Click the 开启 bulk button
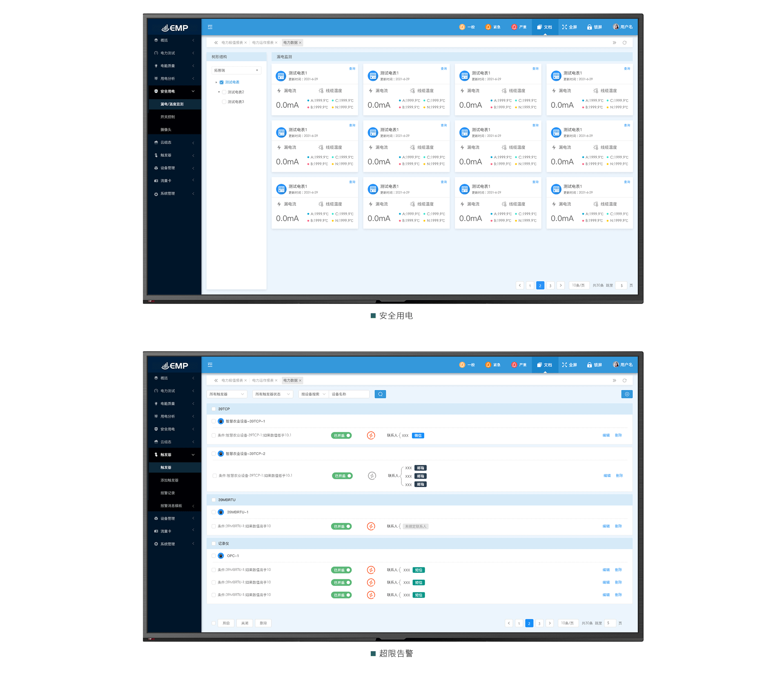Viewport: 784px width, 674px height. point(226,623)
